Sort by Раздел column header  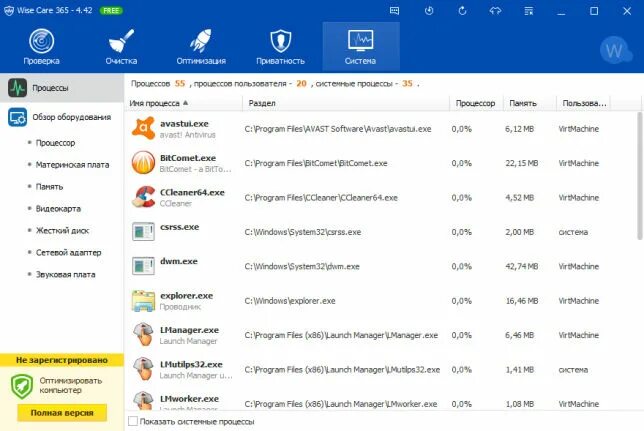[x=346, y=103]
